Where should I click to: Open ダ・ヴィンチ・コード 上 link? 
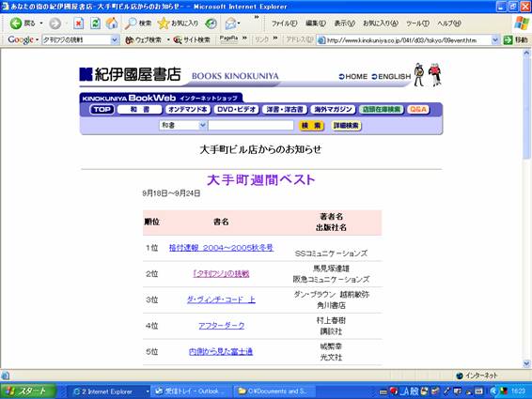(x=221, y=299)
